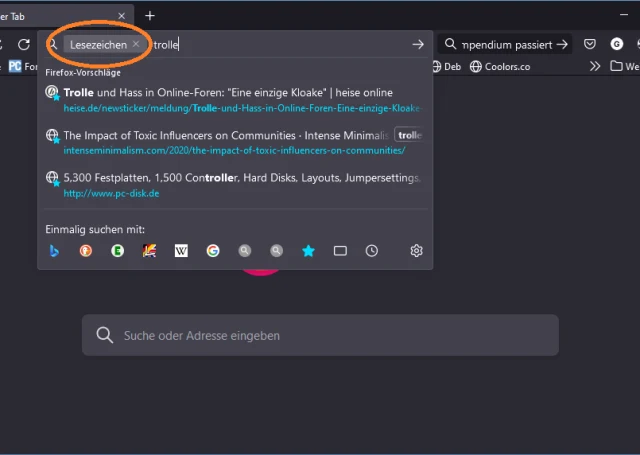Open a new tab with plus

point(150,16)
